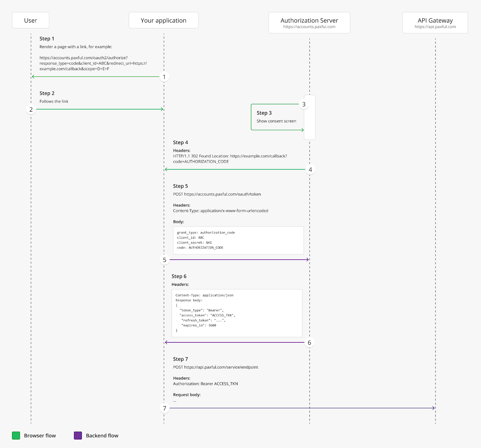Click the Headers label under Step 5
Image resolution: width=481 pixels, height=448 pixels.
182,205
